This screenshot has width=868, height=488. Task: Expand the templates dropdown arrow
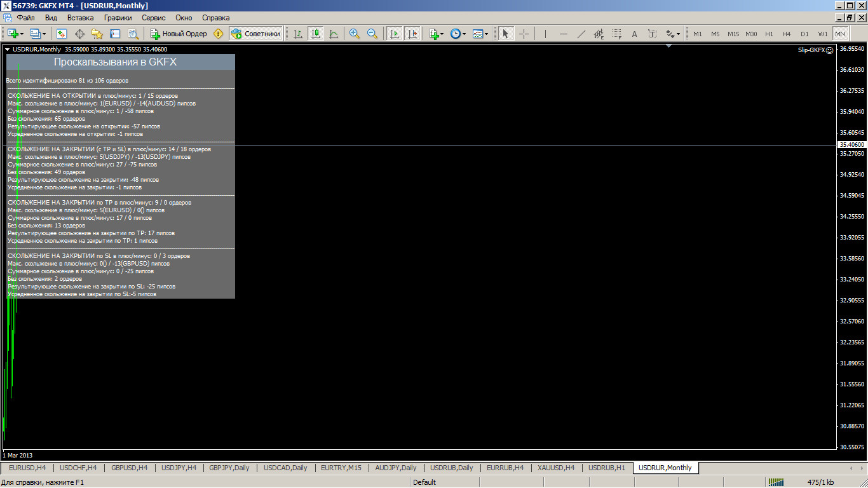pos(487,34)
